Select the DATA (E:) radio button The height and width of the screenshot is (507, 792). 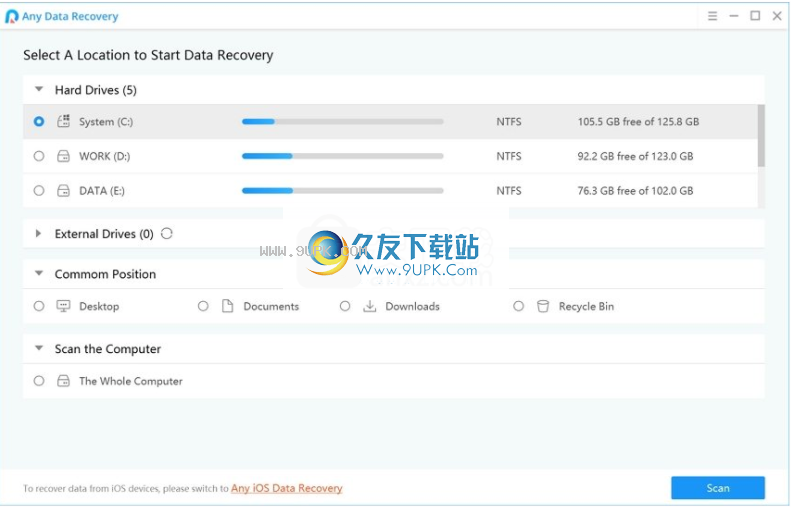coord(39,190)
